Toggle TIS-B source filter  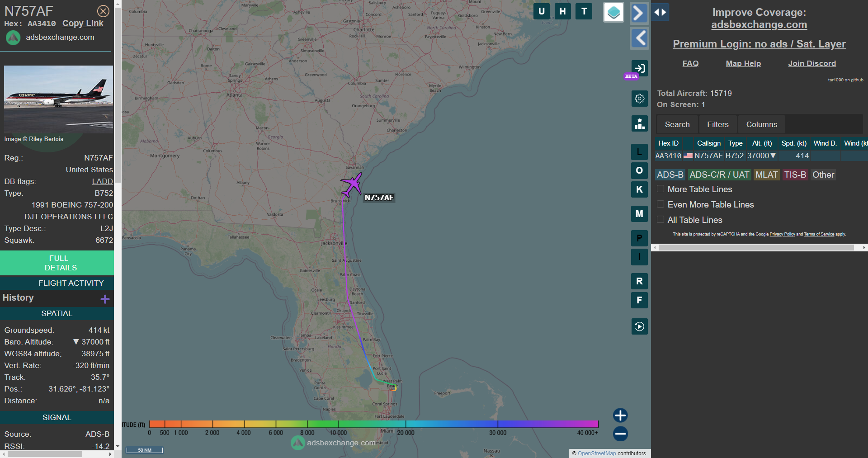pos(795,175)
